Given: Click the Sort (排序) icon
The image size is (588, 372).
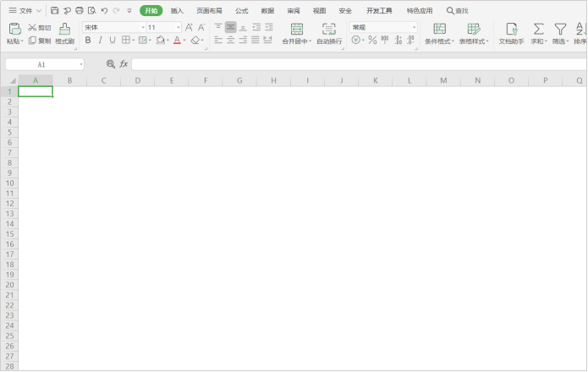Looking at the screenshot, I should coord(580,29).
